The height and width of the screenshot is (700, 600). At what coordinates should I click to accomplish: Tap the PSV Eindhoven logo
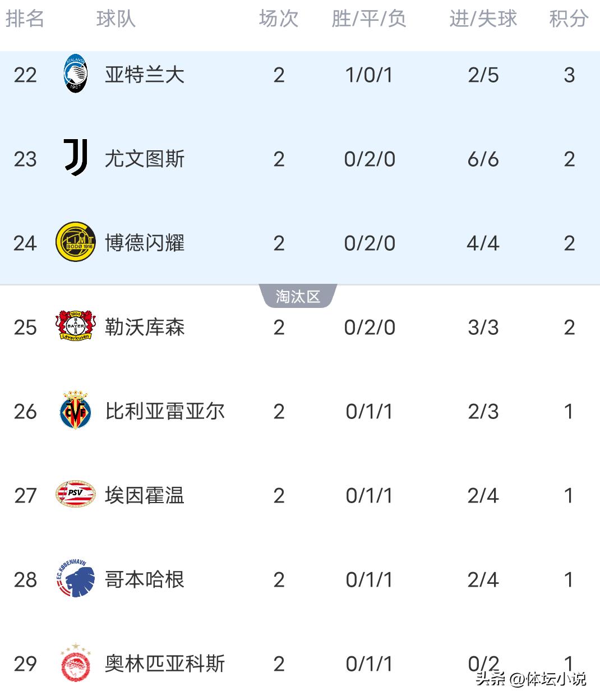(x=75, y=495)
